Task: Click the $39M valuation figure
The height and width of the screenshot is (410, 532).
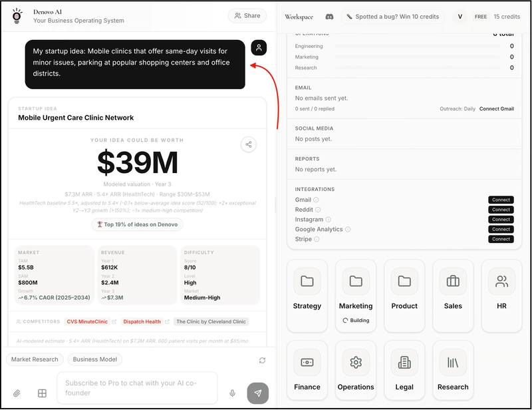Action: pyautogui.click(x=138, y=162)
